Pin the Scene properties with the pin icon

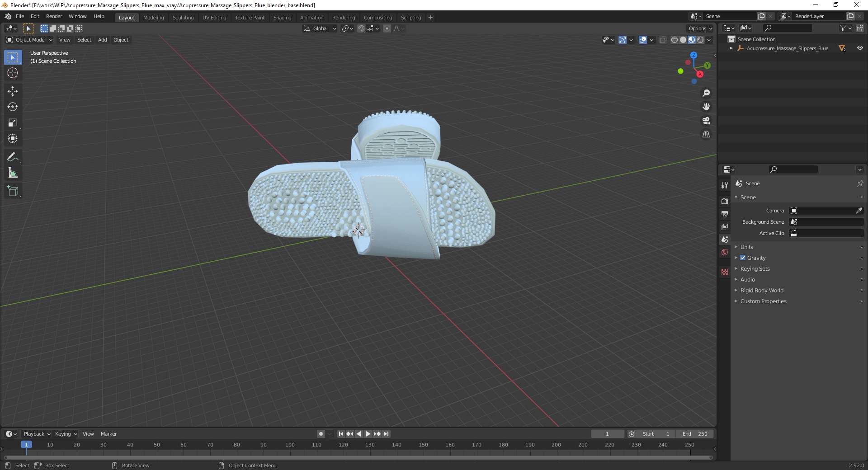(x=860, y=183)
